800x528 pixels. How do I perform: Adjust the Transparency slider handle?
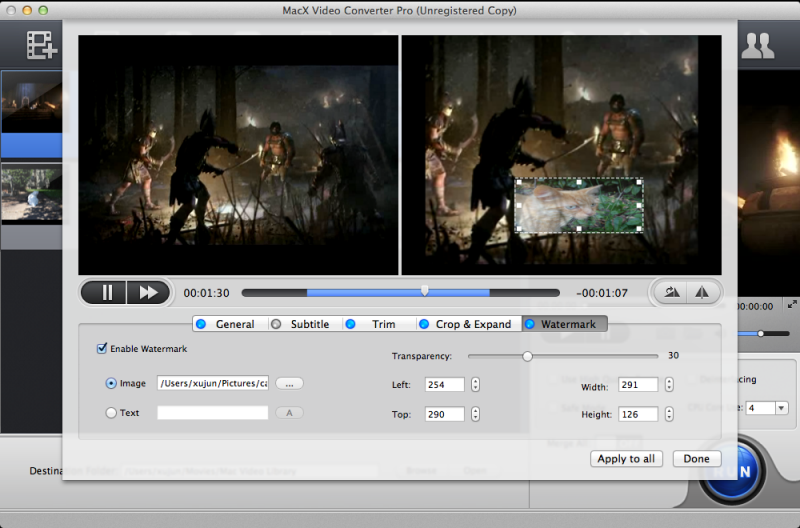pos(528,356)
